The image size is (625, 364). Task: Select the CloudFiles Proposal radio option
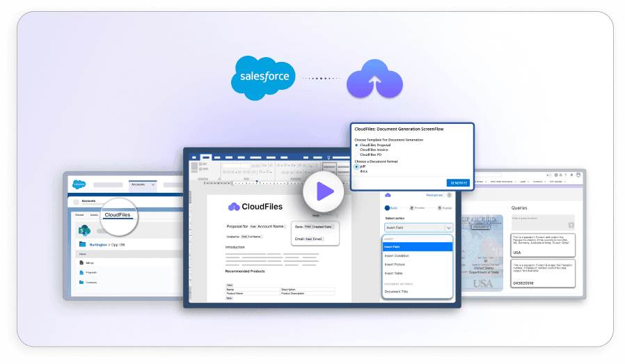tap(356, 145)
